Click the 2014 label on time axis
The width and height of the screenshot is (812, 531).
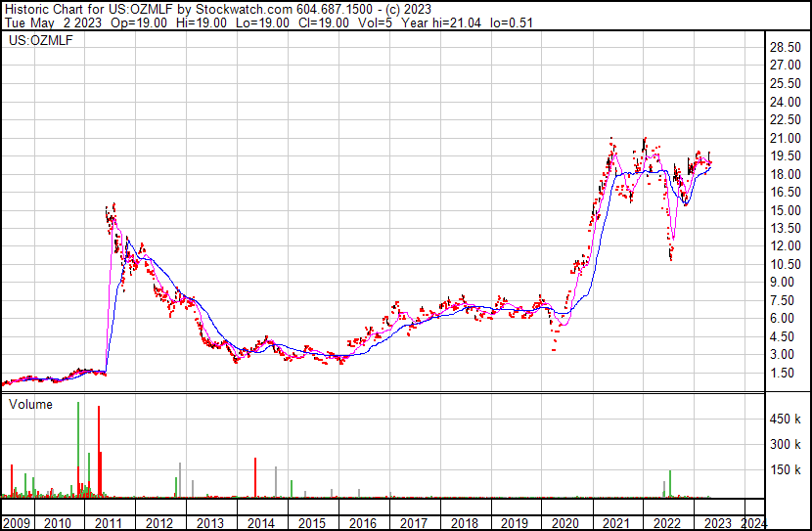click(x=259, y=523)
